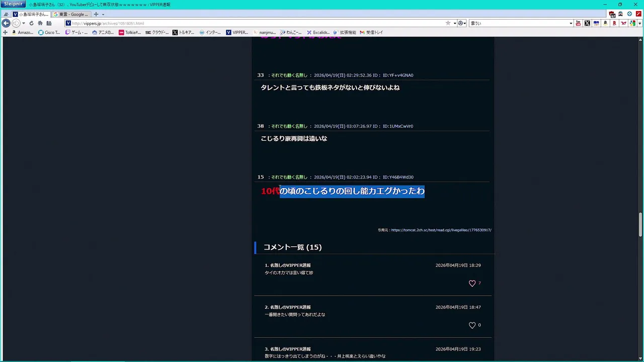The width and height of the screenshot is (644, 362).
Task: Open the bookmarks panel icon beside home
Action: pos(49,23)
